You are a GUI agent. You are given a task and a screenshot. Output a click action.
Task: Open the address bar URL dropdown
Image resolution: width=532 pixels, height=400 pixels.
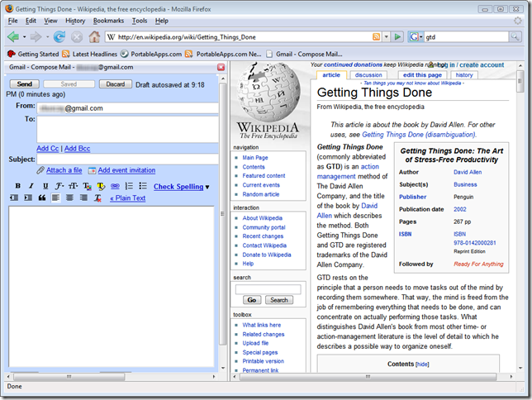click(x=386, y=36)
